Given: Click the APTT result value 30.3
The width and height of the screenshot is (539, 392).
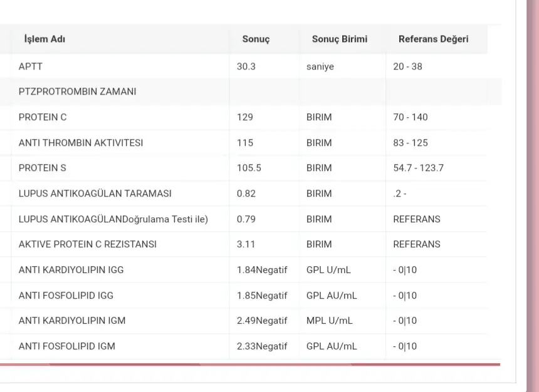Looking at the screenshot, I should point(246,66).
